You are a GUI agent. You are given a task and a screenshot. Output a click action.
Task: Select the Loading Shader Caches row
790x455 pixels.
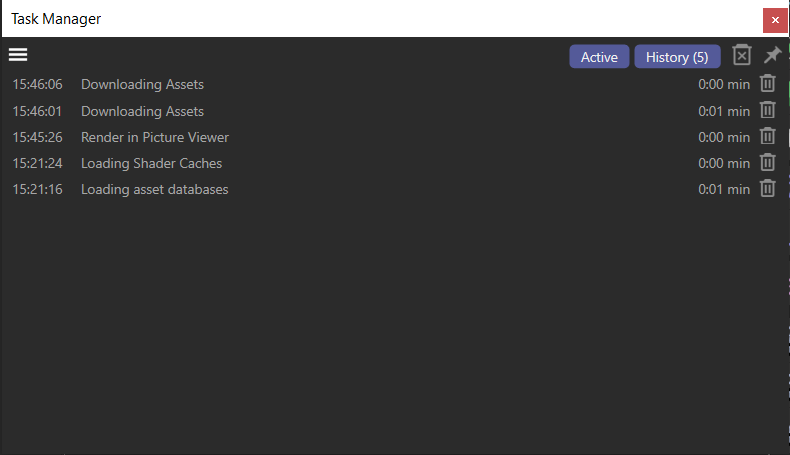pyautogui.click(x=151, y=163)
